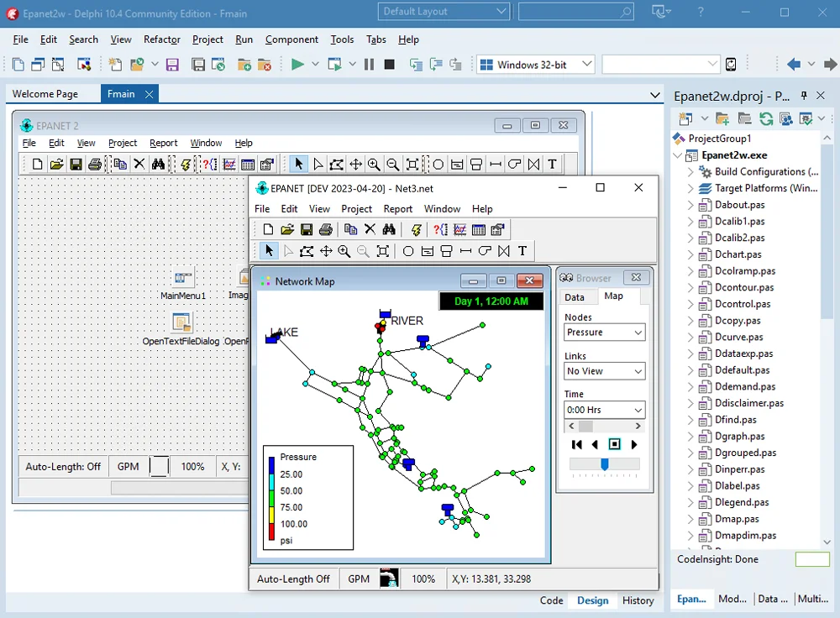Click the purple Save icon in Delphi toolbar
Image resolution: width=840 pixels, height=618 pixels.
172,64
